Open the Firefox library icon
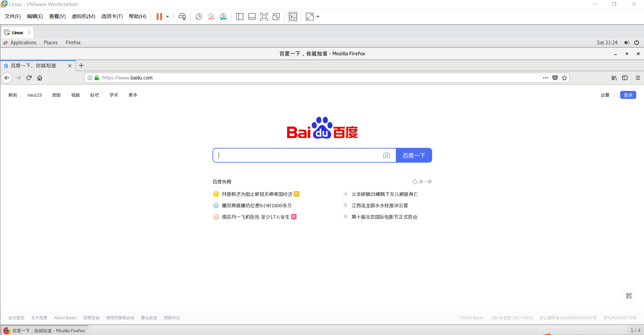Image resolution: width=644 pixels, height=335 pixels. [x=614, y=78]
